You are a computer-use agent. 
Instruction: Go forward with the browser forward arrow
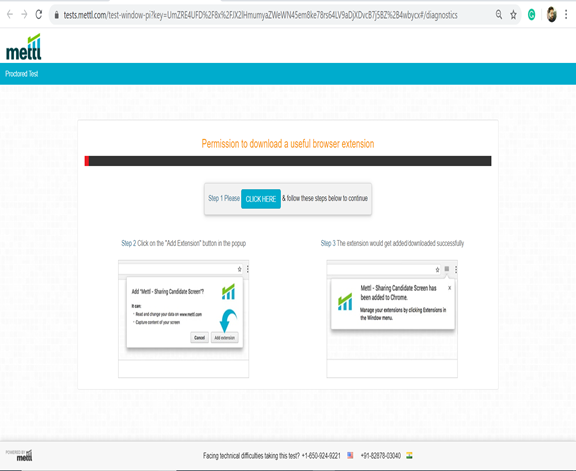click(24, 15)
